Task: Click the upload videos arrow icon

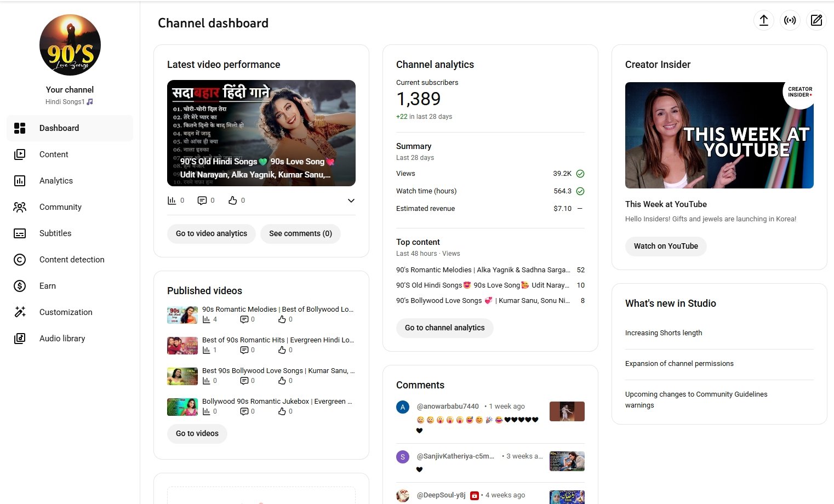Action: tap(763, 21)
